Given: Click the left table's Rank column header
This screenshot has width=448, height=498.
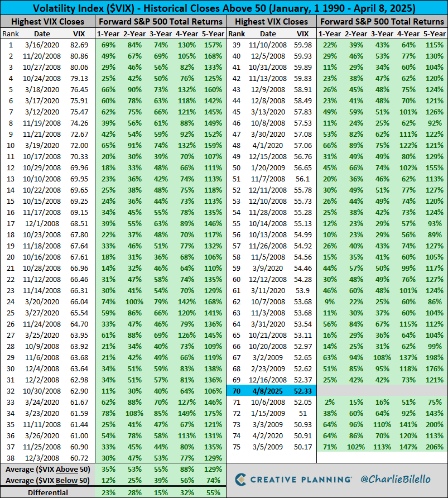Looking at the screenshot, I should pyautogui.click(x=10, y=33).
